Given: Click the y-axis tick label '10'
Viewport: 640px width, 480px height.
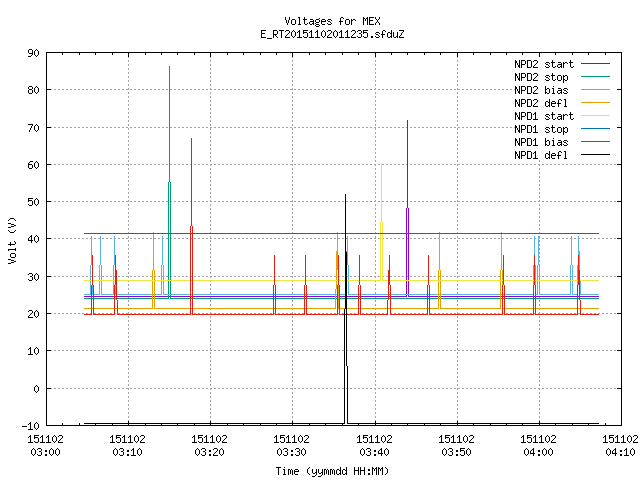Looking at the screenshot, I should pyautogui.click(x=33, y=351).
